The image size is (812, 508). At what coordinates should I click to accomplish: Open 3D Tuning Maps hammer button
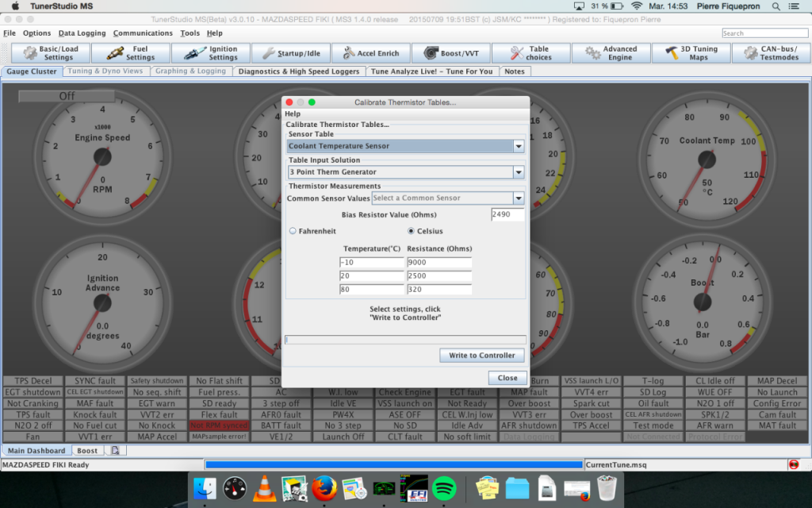tap(691, 53)
